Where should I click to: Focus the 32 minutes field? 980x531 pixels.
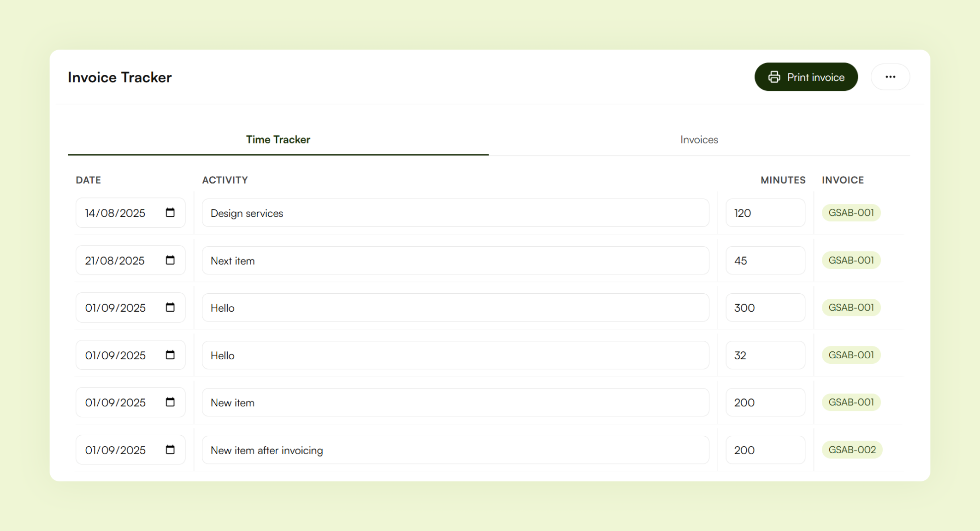(765, 355)
